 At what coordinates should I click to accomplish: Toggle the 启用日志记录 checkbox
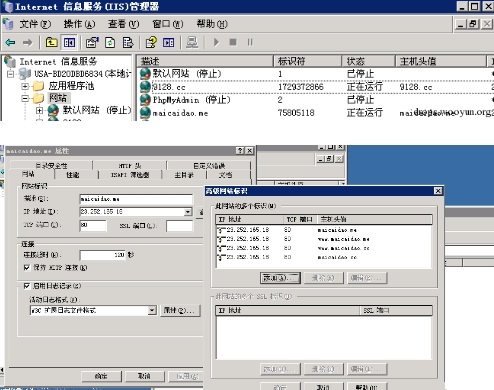(x=27, y=286)
